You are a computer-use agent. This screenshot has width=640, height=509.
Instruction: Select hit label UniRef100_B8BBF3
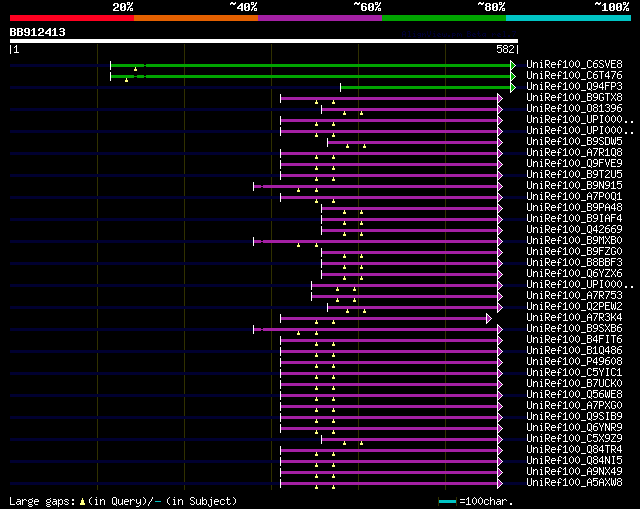click(x=574, y=262)
